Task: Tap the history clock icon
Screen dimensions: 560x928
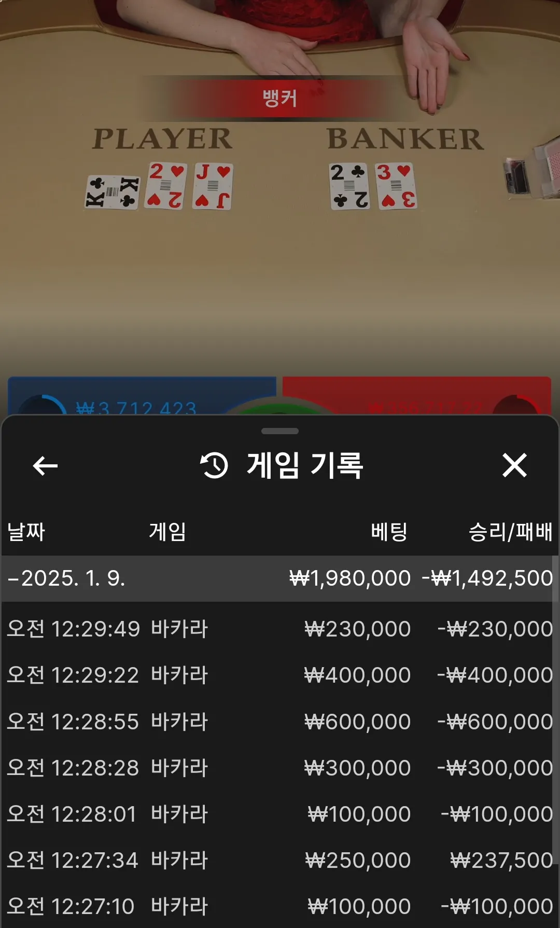Action: pyautogui.click(x=214, y=465)
